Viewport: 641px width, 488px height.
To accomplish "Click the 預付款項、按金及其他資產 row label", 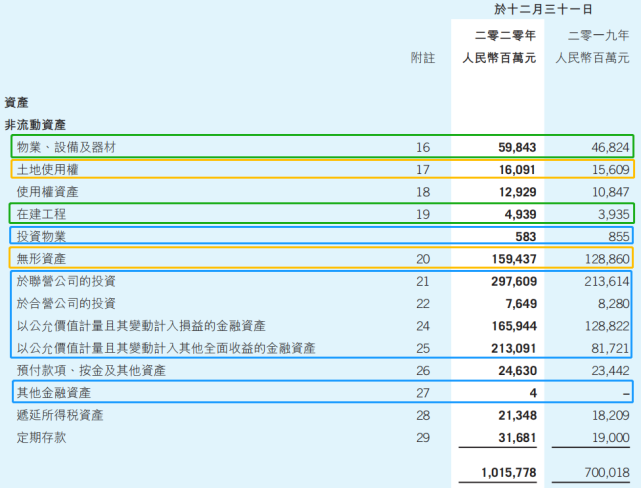I will [91, 370].
